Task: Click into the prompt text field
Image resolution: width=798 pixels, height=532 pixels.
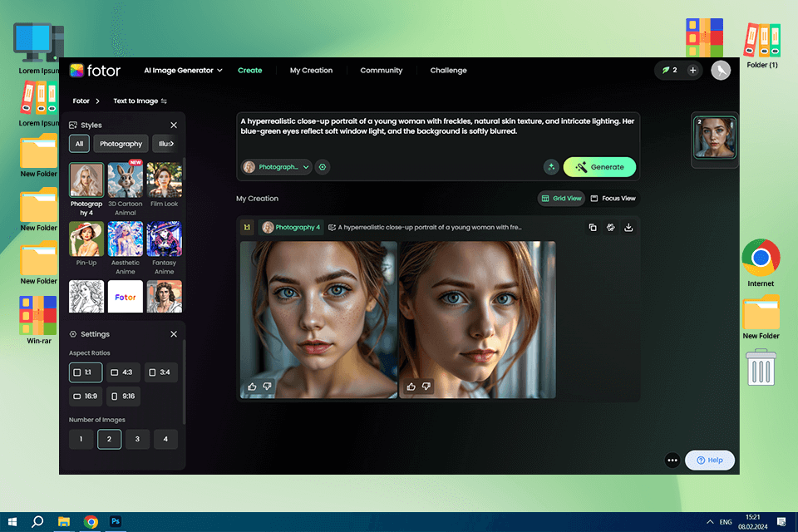Action: (x=438, y=134)
